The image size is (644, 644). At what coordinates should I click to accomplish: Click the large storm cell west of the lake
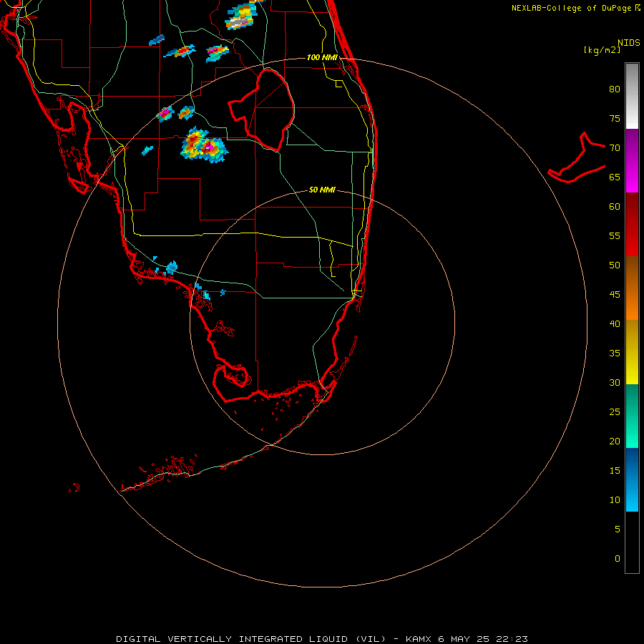coord(204,145)
